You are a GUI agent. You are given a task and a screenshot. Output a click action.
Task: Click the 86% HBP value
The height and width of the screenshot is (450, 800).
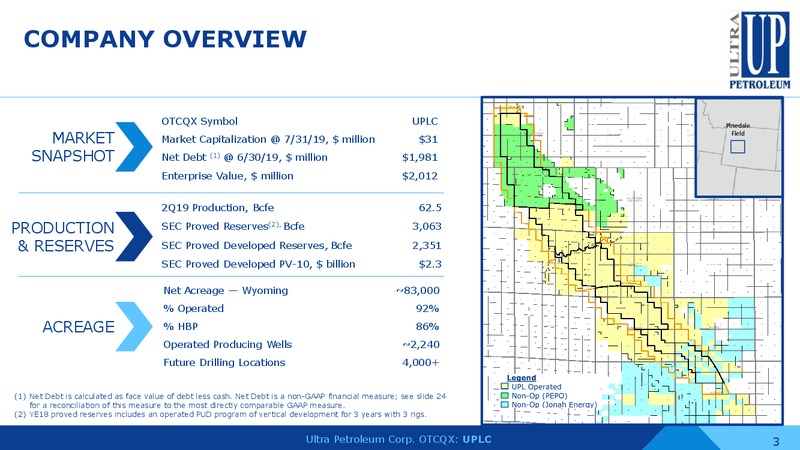(428, 327)
